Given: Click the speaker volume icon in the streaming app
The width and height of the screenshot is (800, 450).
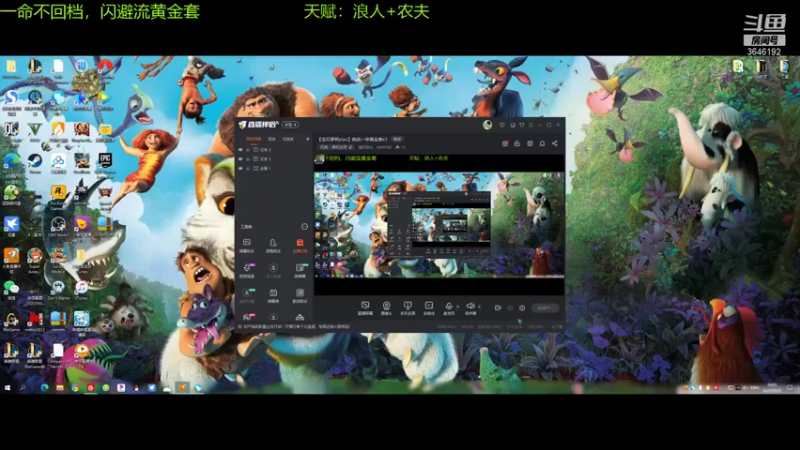Looking at the screenshot, I should (x=470, y=307).
